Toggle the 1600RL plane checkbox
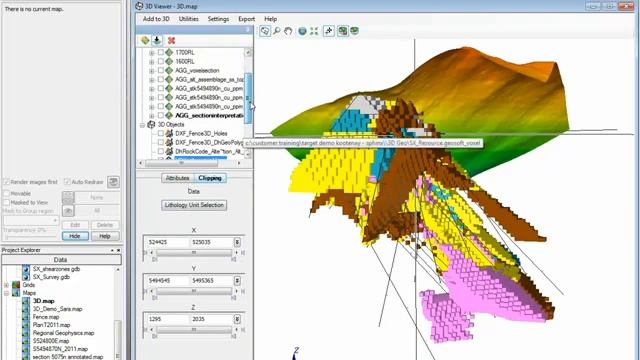 click(x=161, y=62)
